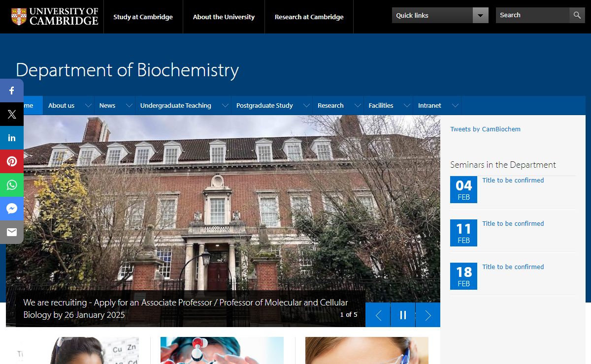Viewport: 591px width, 364px height.
Task: Click Seminars in the Department heading
Action: click(503, 165)
